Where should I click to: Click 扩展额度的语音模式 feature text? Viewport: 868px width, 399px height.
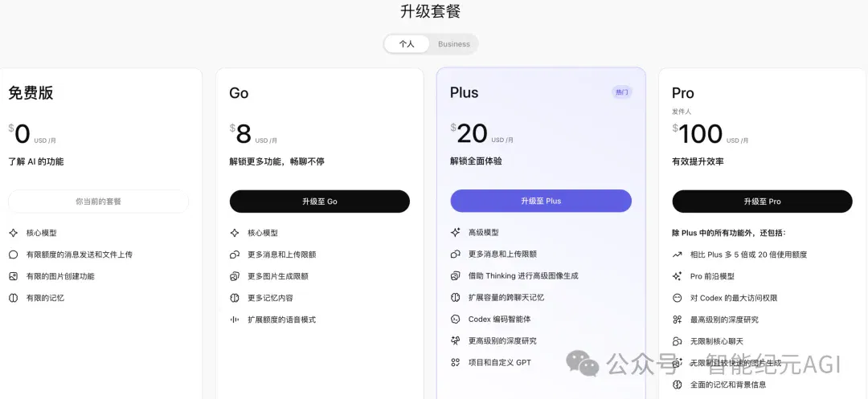click(x=282, y=320)
